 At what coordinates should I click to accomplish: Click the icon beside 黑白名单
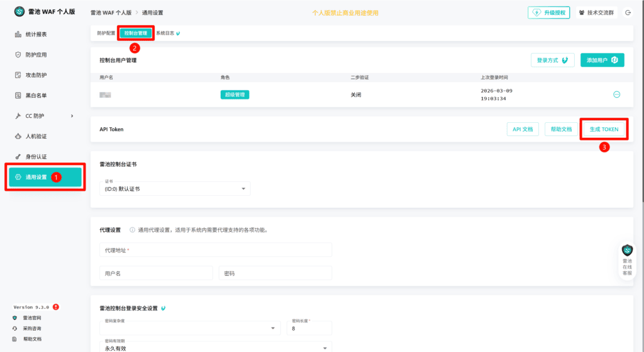click(18, 96)
